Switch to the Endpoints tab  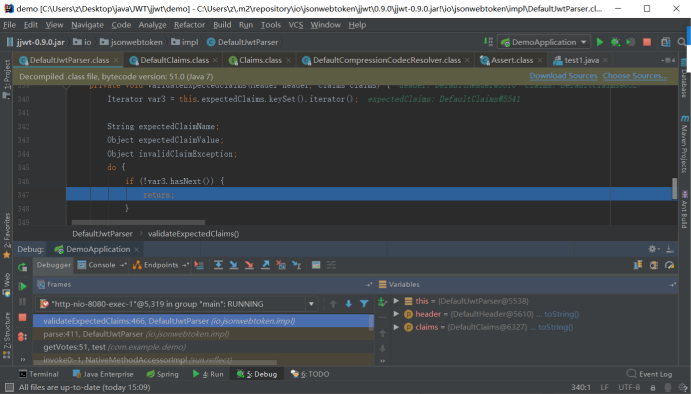tap(161, 265)
